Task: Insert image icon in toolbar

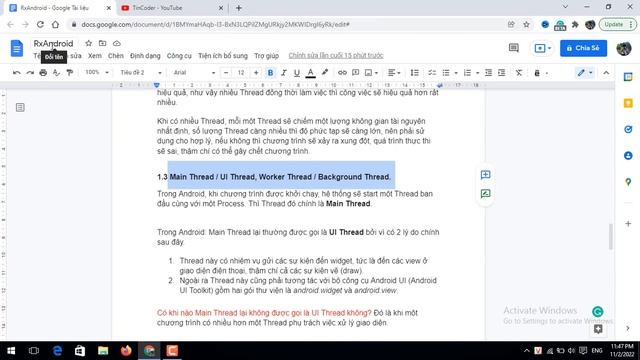Action: click(369, 73)
